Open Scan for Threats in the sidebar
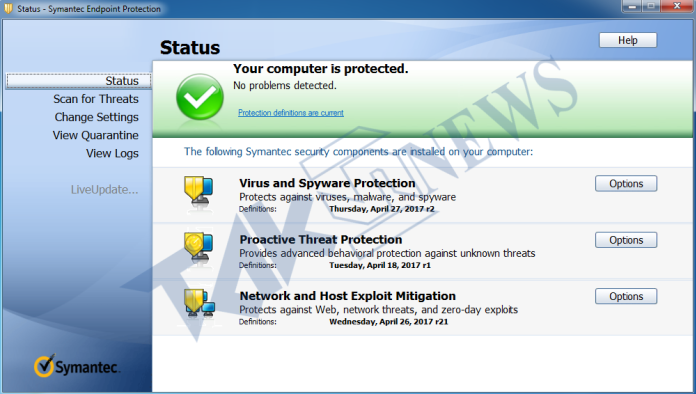Screen dimensions: 696x394 (x=96, y=99)
